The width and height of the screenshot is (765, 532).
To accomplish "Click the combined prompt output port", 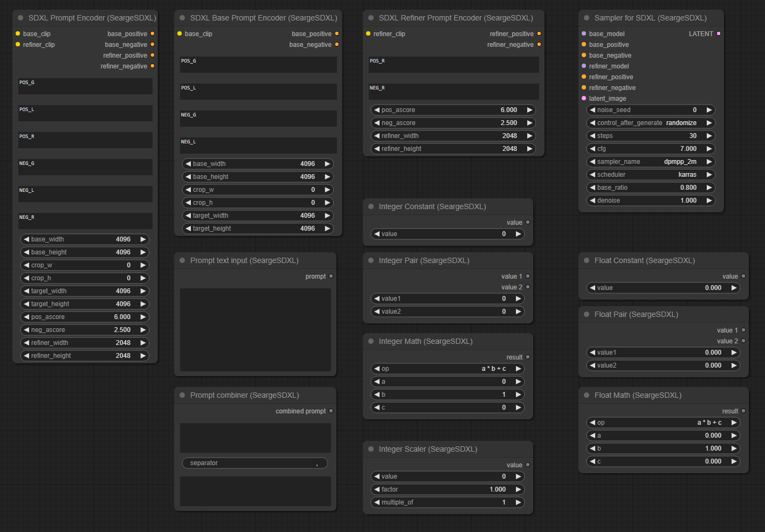I will click(x=331, y=411).
